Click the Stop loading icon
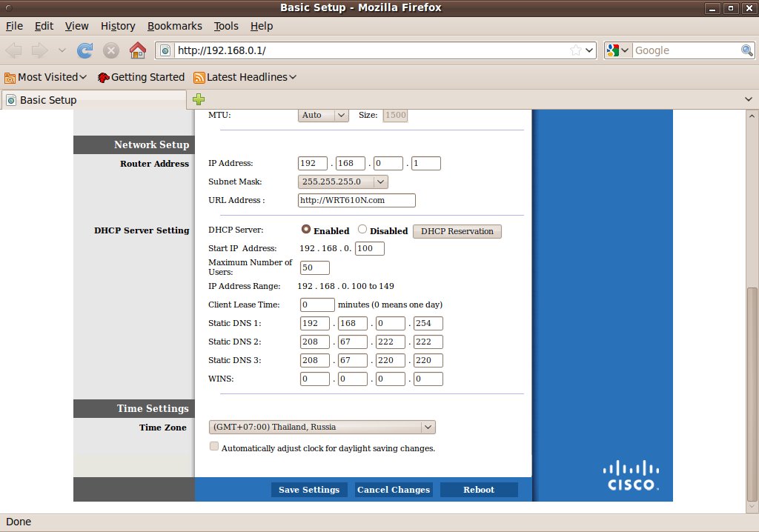The height and width of the screenshot is (532, 759). (111, 50)
